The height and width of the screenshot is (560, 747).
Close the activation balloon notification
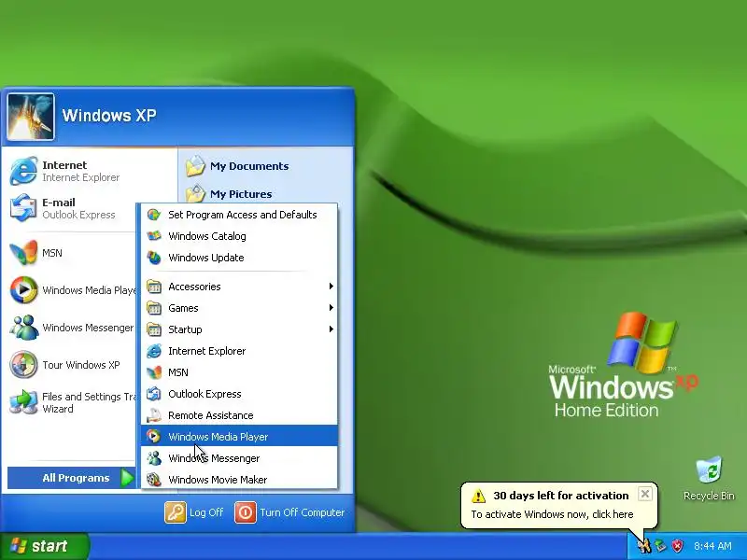(644, 494)
